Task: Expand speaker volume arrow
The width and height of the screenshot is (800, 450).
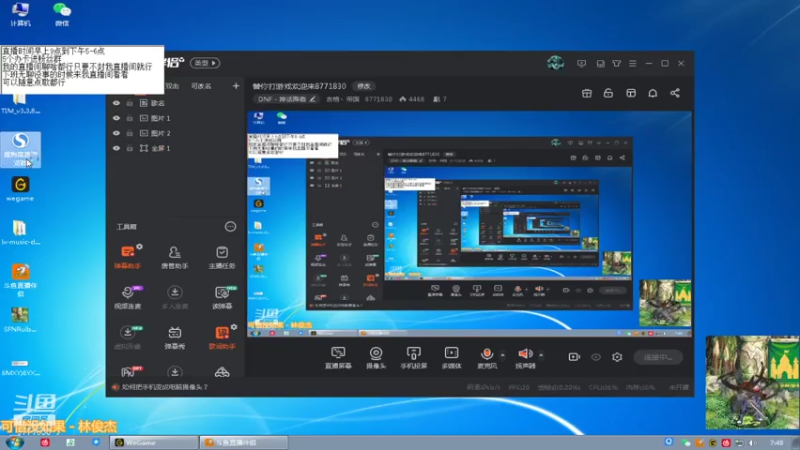Action: click(541, 355)
